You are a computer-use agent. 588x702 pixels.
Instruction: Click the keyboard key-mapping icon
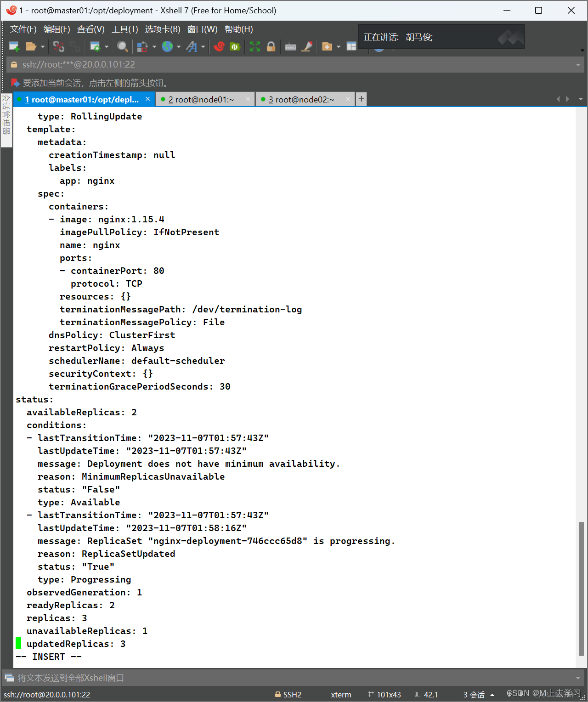291,46
